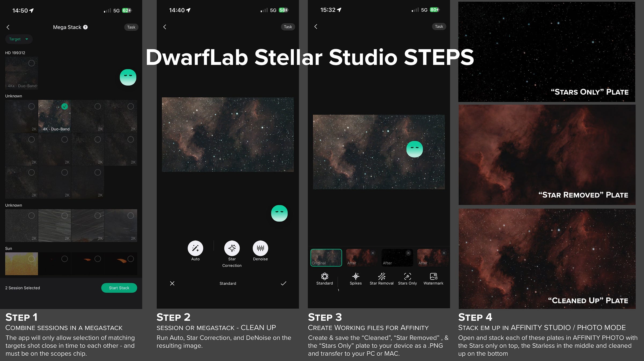Tap the location arrow beside 14:50

coord(31,10)
